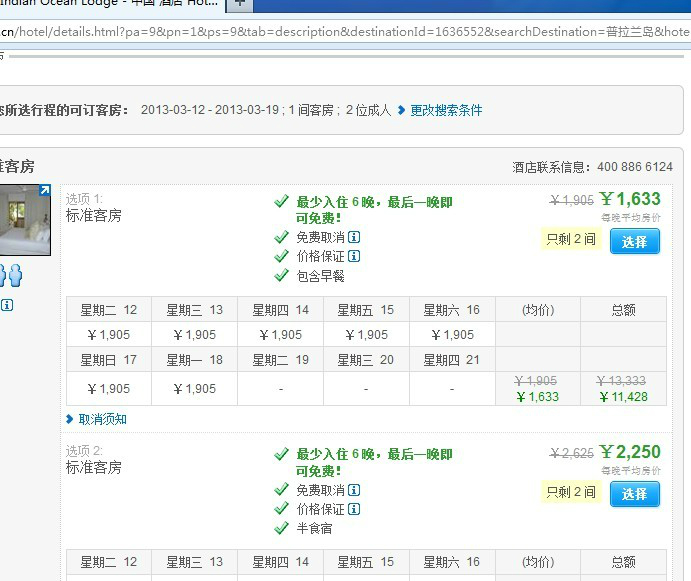
Task: Click the hotel phone number 400 886 6124
Action: coord(635,167)
